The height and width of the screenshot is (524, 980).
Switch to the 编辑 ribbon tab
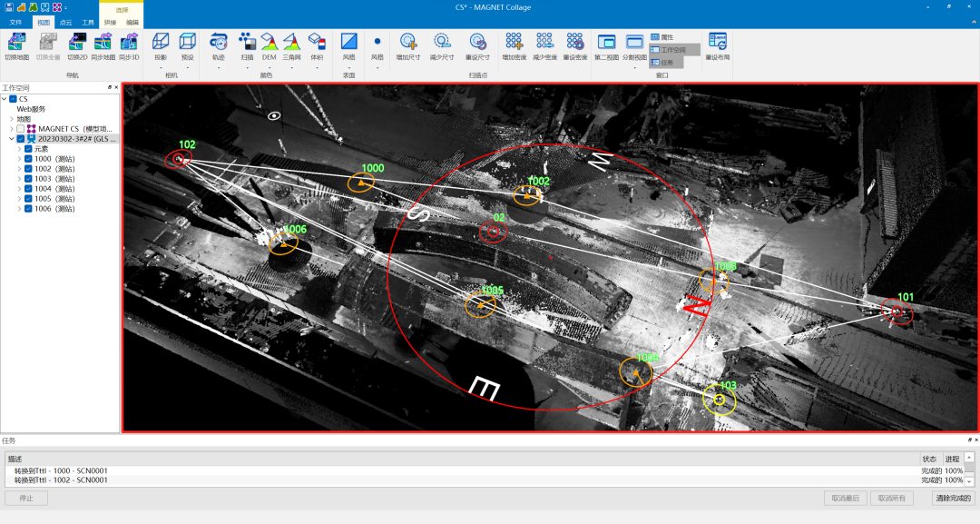pos(132,23)
